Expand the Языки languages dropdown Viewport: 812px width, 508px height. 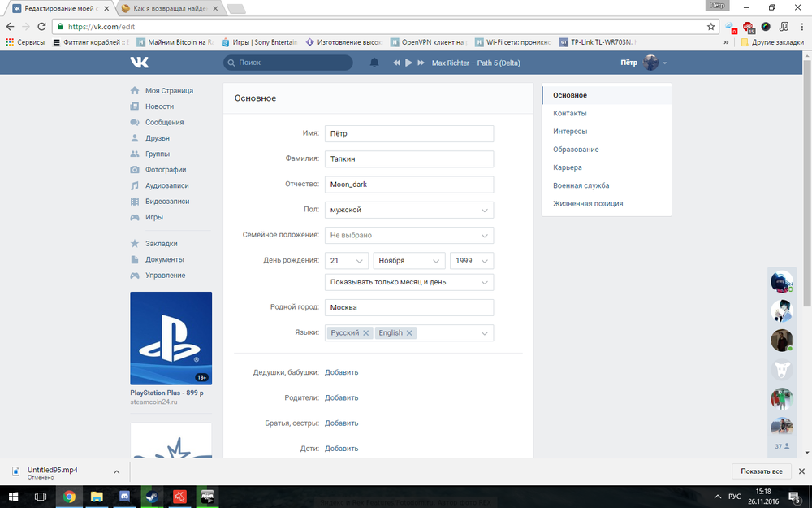tap(484, 333)
